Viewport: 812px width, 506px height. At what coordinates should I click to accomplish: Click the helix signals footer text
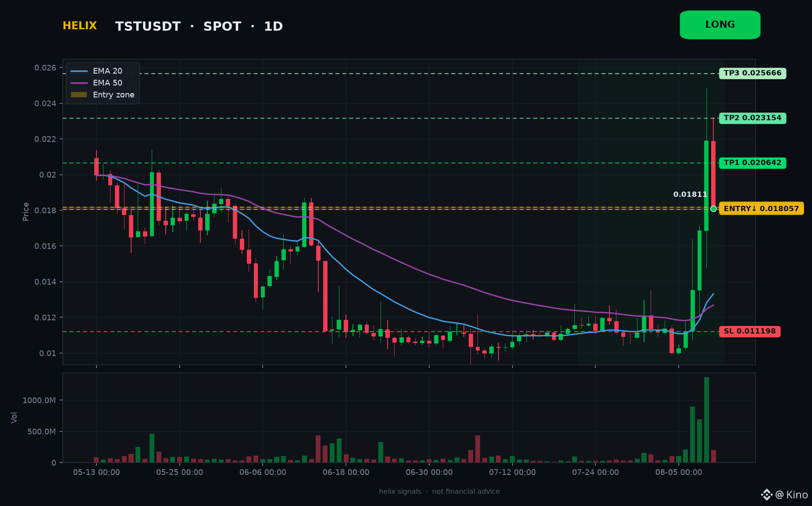[x=400, y=492]
